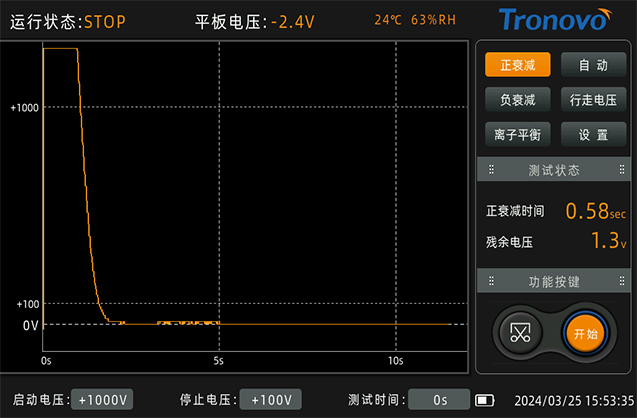Click the orange decay curve on the chart
This screenshot has height=418, width=637.
point(86,187)
